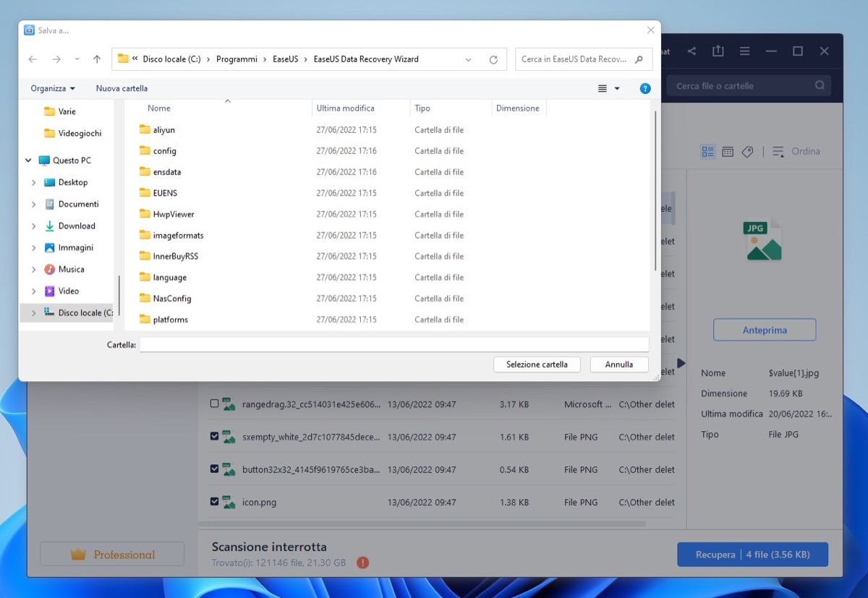Click Nuova cartella in dialog toolbar
Viewport: 868px width, 598px height.
pyautogui.click(x=122, y=88)
